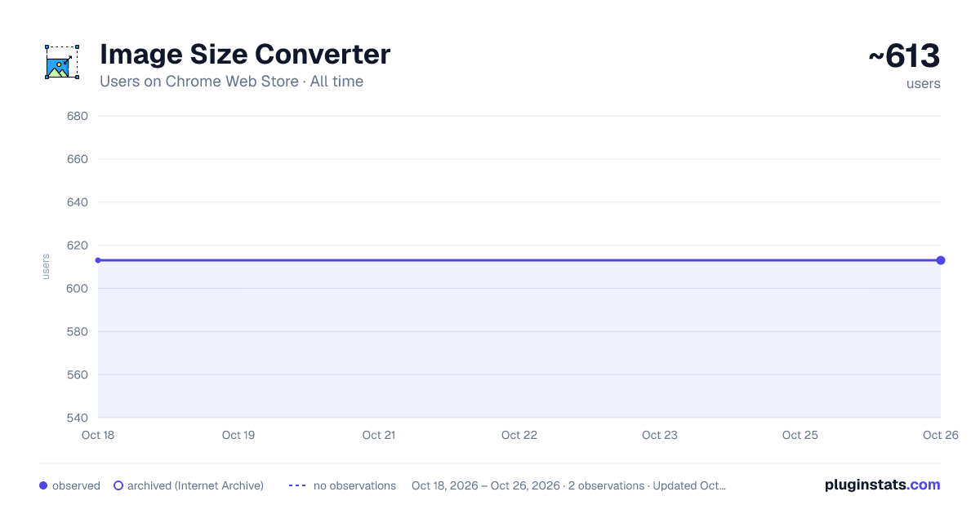The image size is (980, 514).
Task: Click the 560 y-axis label
Action: (x=78, y=375)
